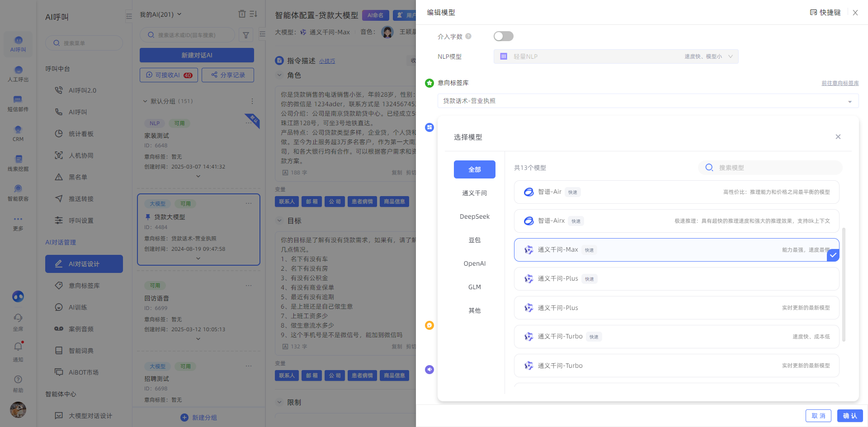Open the CRM sidebar icon
Viewport: 868px width, 427px height.
[x=18, y=130]
